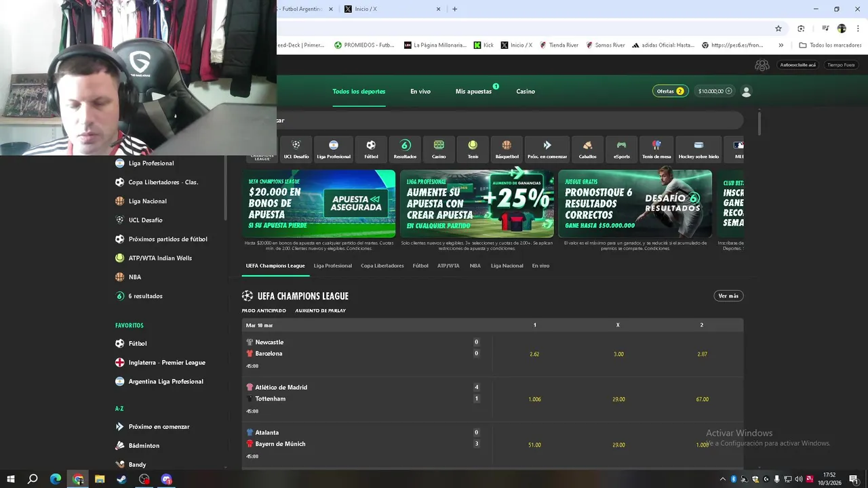Screen dimensions: 868x488
Task: Open the volume control in system tray
Action: point(799,479)
